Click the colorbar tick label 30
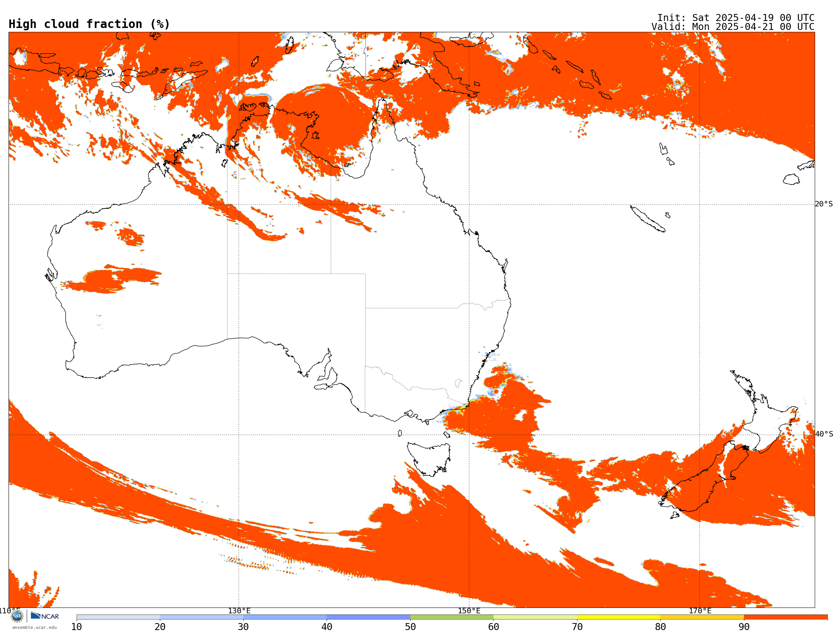840x632 pixels. [x=243, y=627]
